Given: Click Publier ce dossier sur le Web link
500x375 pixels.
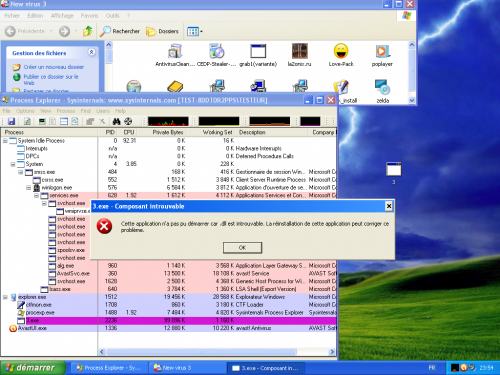Looking at the screenshot, I should [x=51, y=80].
